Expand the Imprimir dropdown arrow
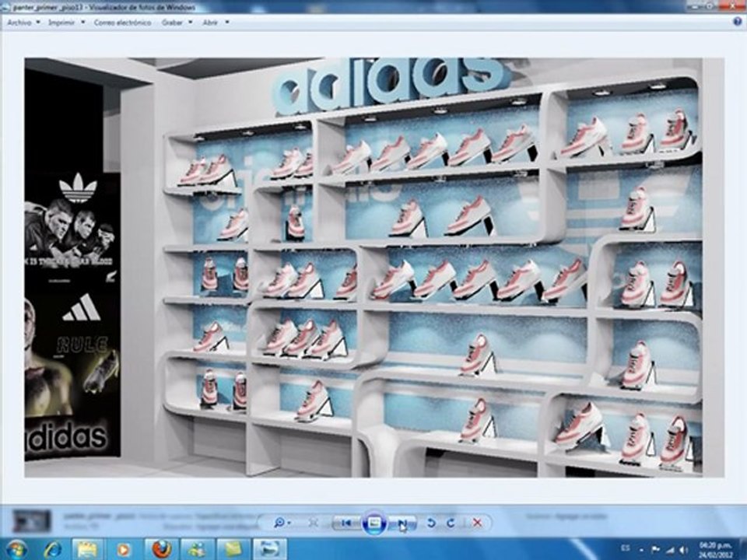This screenshot has height=560, width=747. point(82,23)
